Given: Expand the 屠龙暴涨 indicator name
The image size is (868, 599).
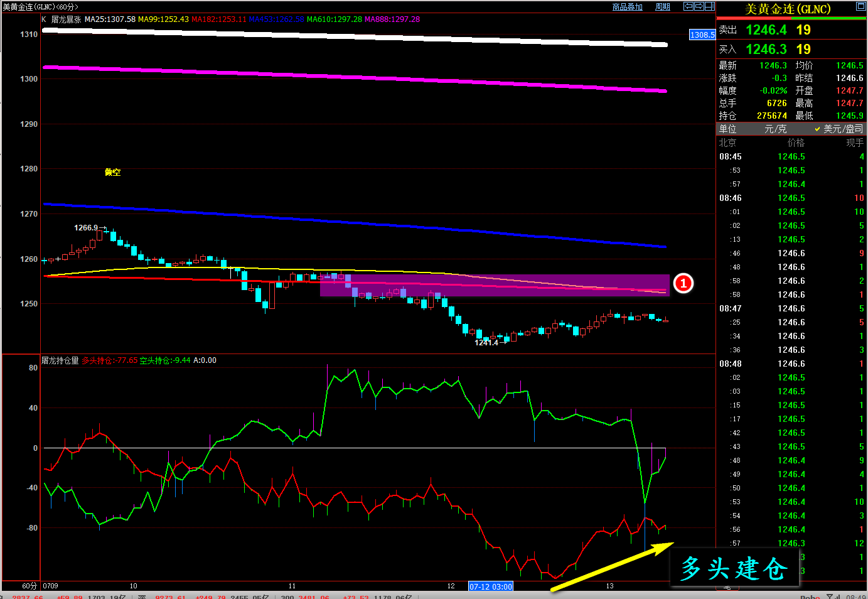Looking at the screenshot, I should tap(66, 19).
